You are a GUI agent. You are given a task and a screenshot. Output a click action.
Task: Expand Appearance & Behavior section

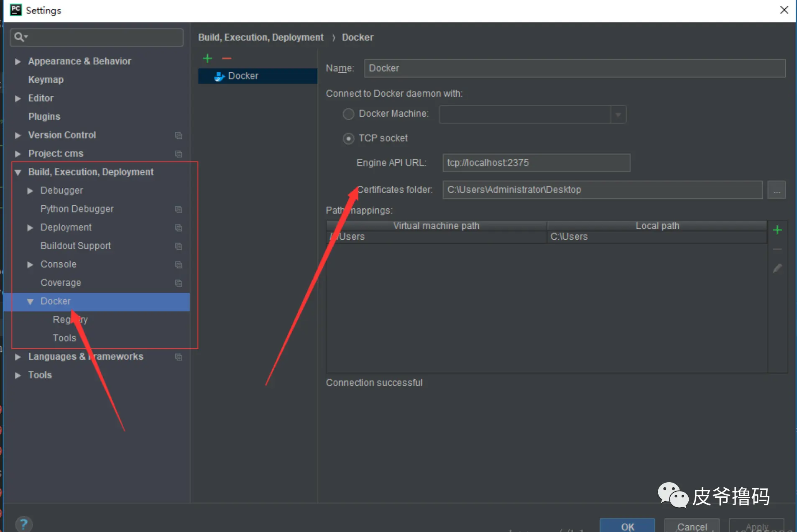(x=18, y=61)
